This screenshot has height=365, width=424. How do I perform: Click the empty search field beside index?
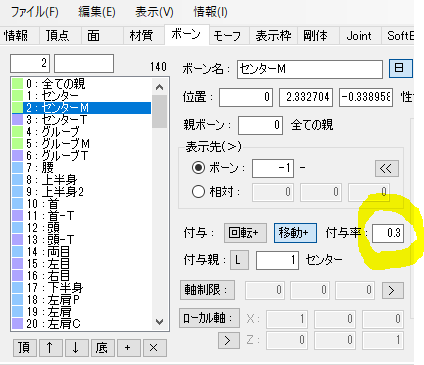(84, 63)
